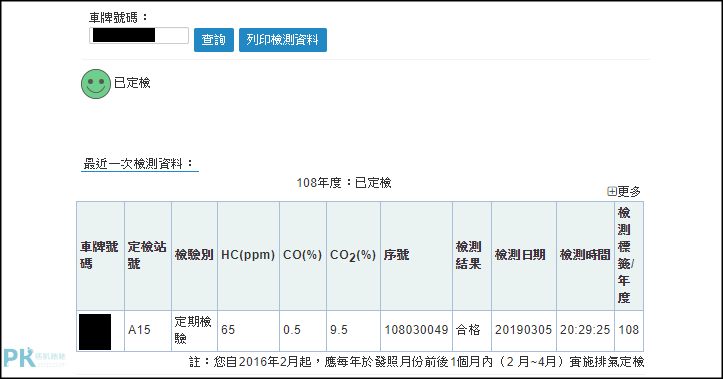
Task: Select the 車牌號碼： form label
Action: pyautogui.click(x=119, y=18)
